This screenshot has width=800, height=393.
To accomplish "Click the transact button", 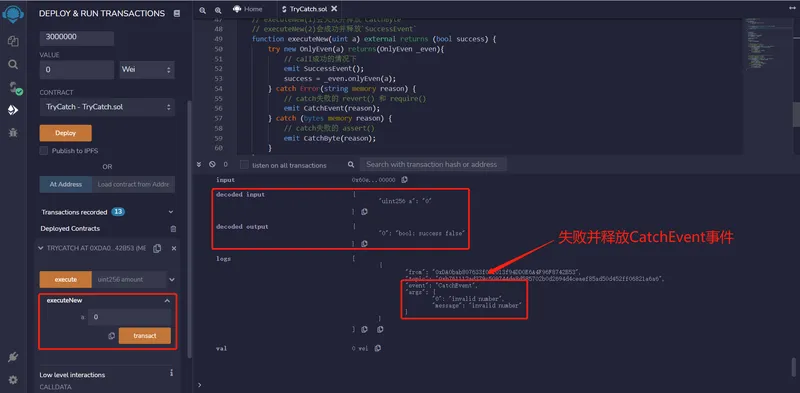I will pos(145,336).
